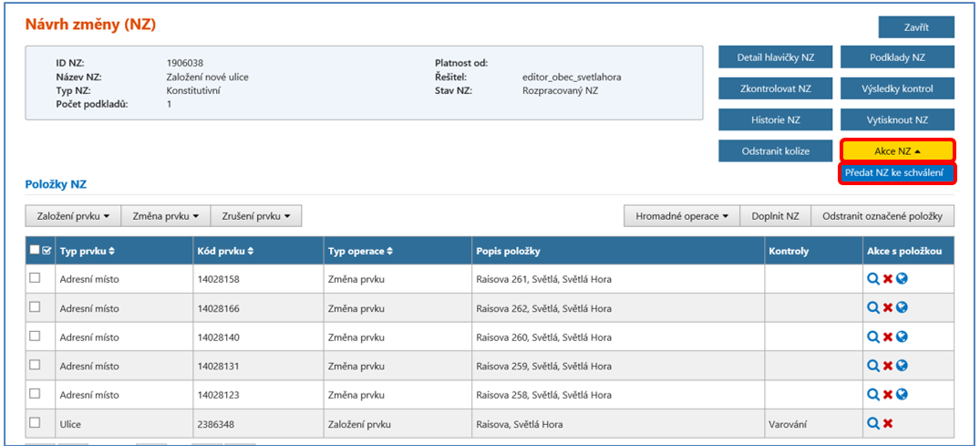Tick checkbox for the Ulice row 2386348
Viewport: 980px width, 446px height.
tap(36, 422)
